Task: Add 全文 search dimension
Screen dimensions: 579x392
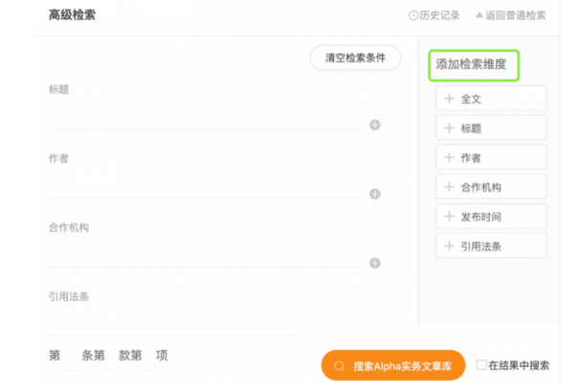Action: click(491, 98)
